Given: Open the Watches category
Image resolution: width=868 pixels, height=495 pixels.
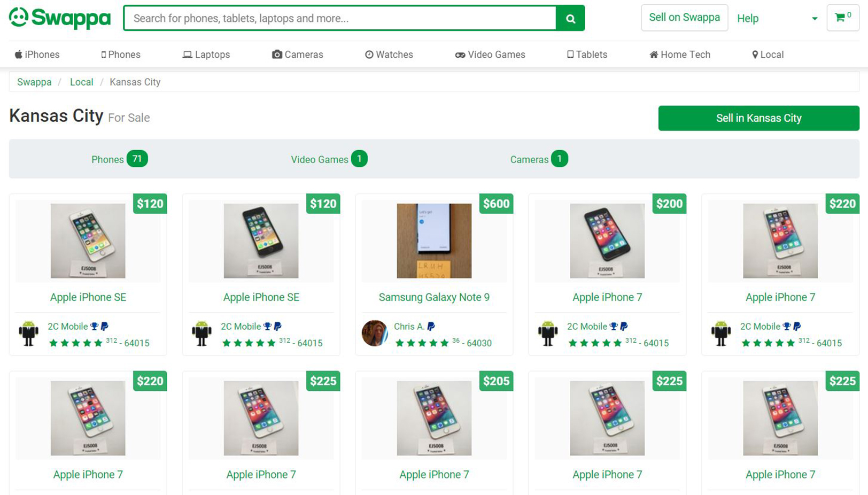Looking at the screenshot, I should (389, 55).
